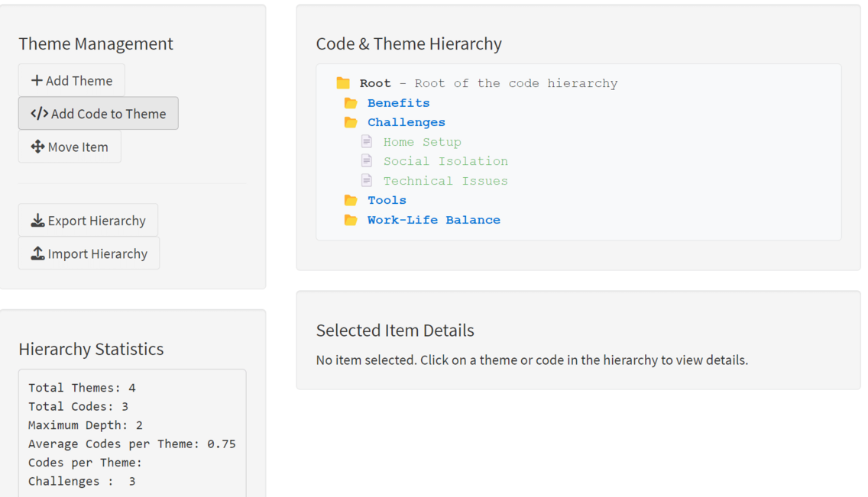
Task: Select the Home Setup code
Action: pos(422,142)
